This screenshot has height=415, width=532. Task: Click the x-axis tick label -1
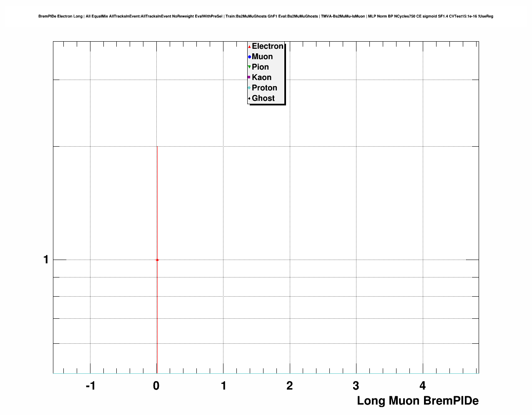[90, 386]
